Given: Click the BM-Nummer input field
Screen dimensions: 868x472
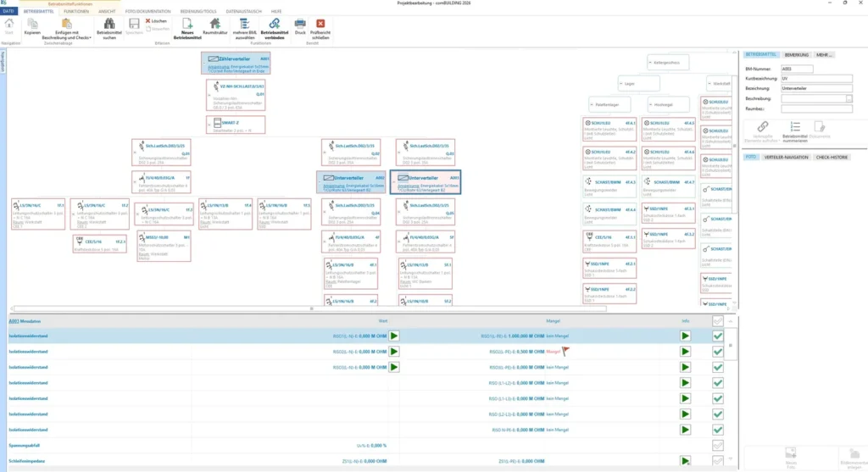Looking at the screenshot, I should pyautogui.click(x=797, y=69).
